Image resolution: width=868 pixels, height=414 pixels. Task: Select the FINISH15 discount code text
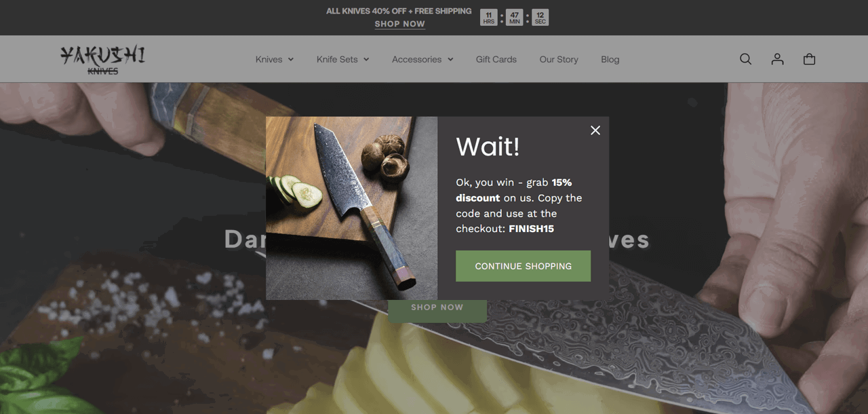click(532, 229)
